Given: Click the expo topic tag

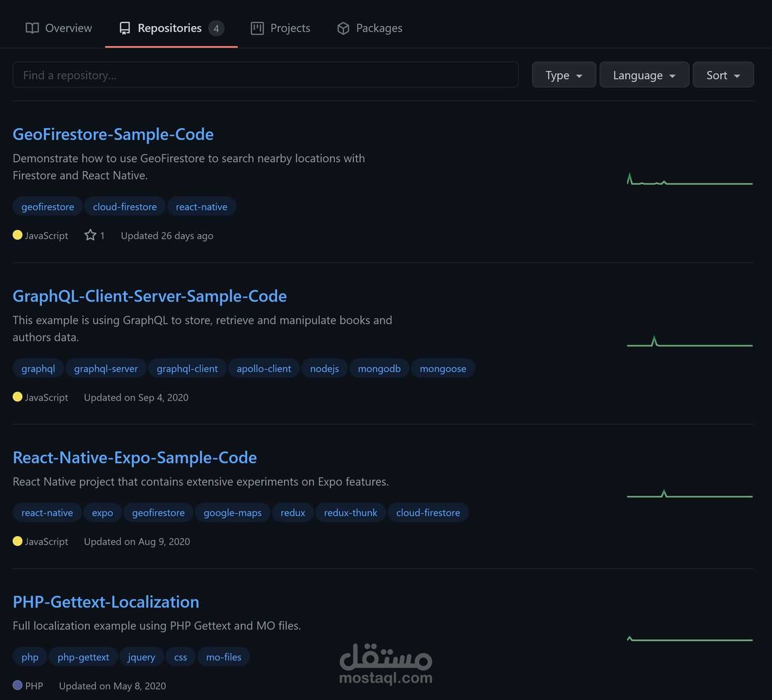Looking at the screenshot, I should point(102,513).
